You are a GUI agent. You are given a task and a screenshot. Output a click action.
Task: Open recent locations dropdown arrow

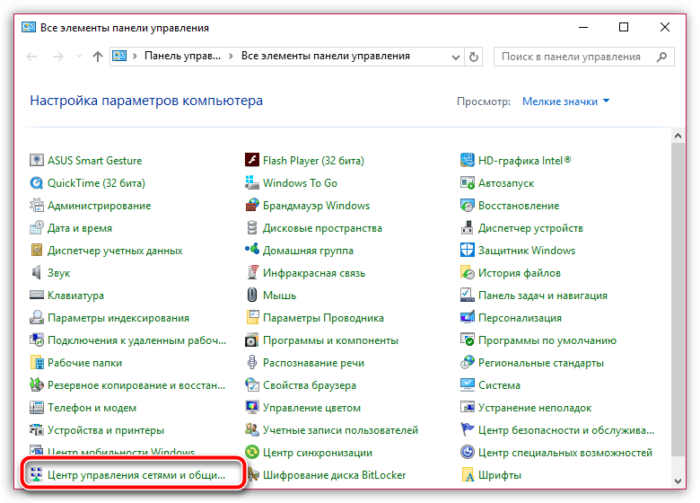(79, 56)
